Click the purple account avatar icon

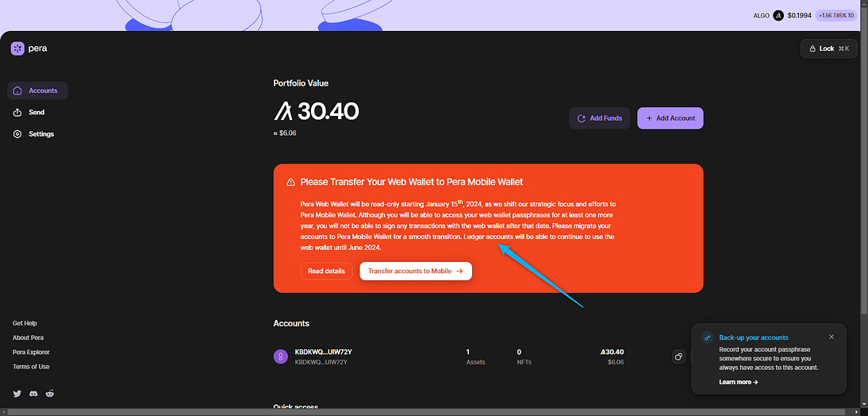(x=281, y=356)
